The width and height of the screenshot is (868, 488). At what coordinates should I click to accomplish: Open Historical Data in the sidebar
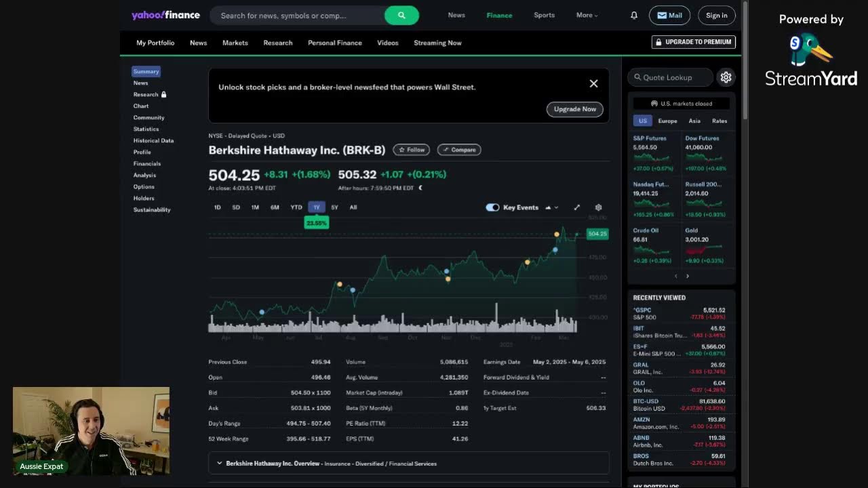pos(153,140)
